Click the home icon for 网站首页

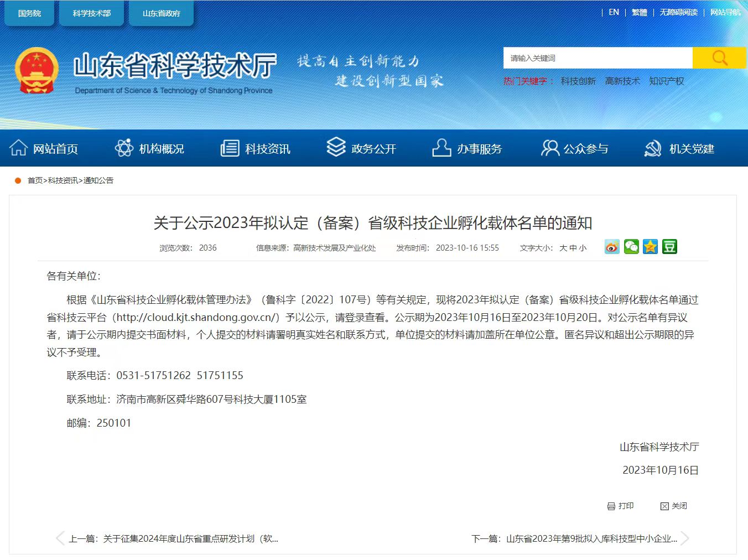click(18, 148)
